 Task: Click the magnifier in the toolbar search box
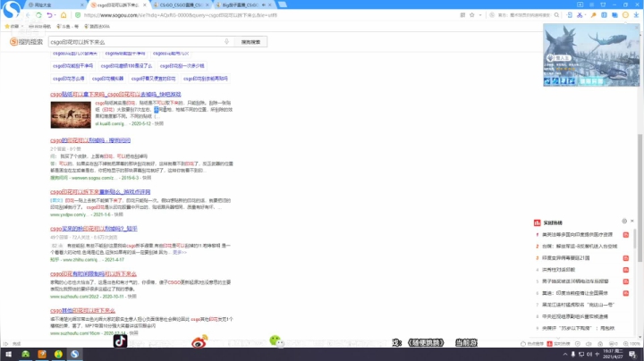click(x=556, y=15)
